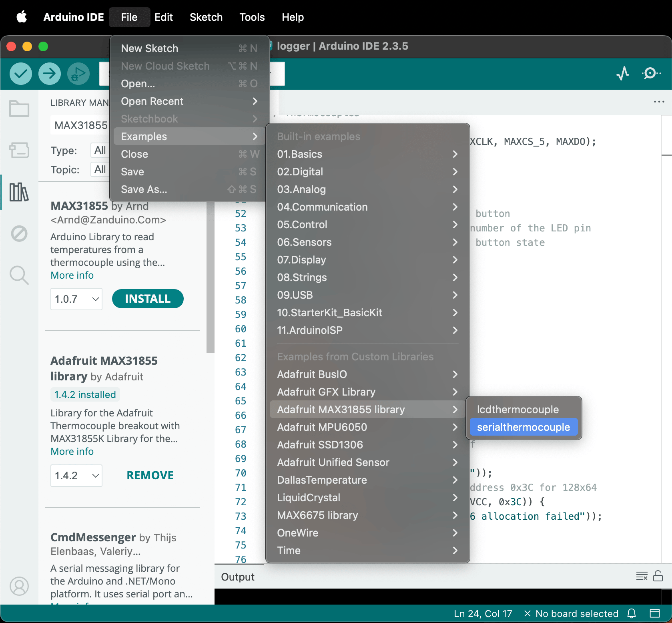Open the Topic filter dropdown
This screenshot has height=623, width=672.
100,169
